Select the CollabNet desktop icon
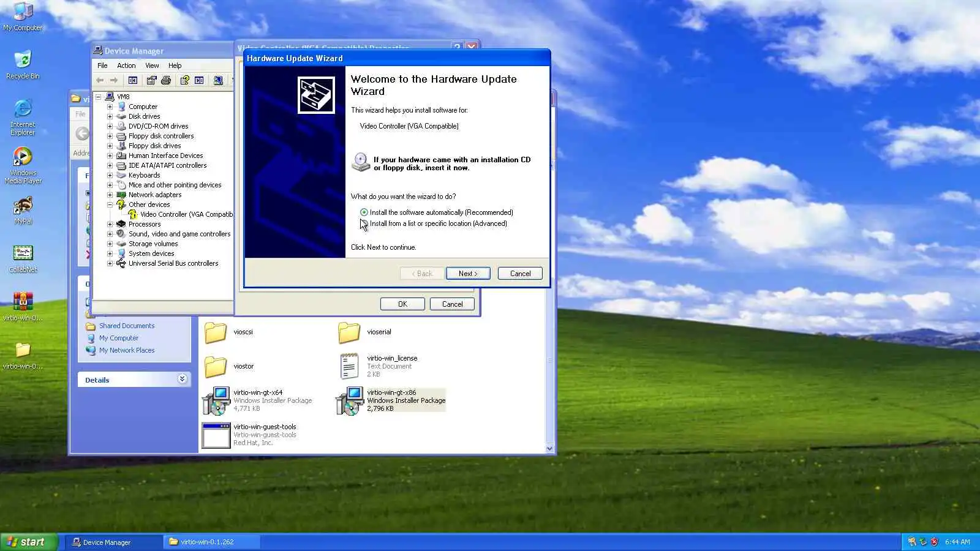The height and width of the screenshot is (551, 980). pyautogui.click(x=23, y=258)
